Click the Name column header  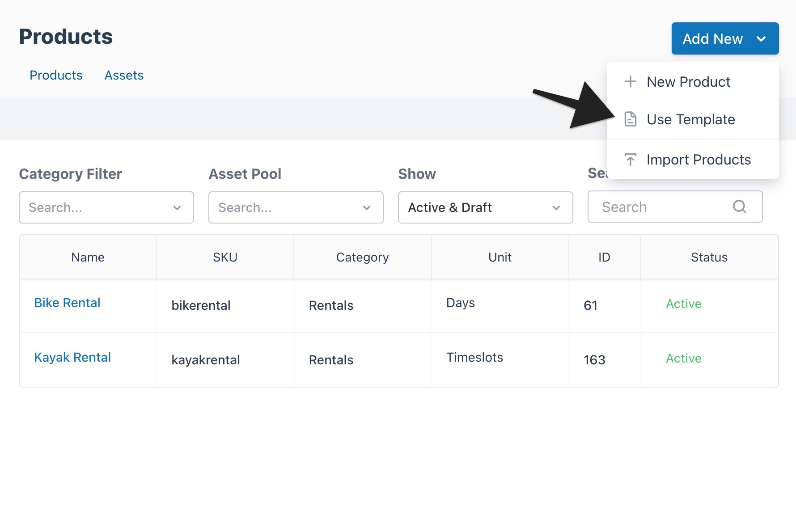click(88, 257)
